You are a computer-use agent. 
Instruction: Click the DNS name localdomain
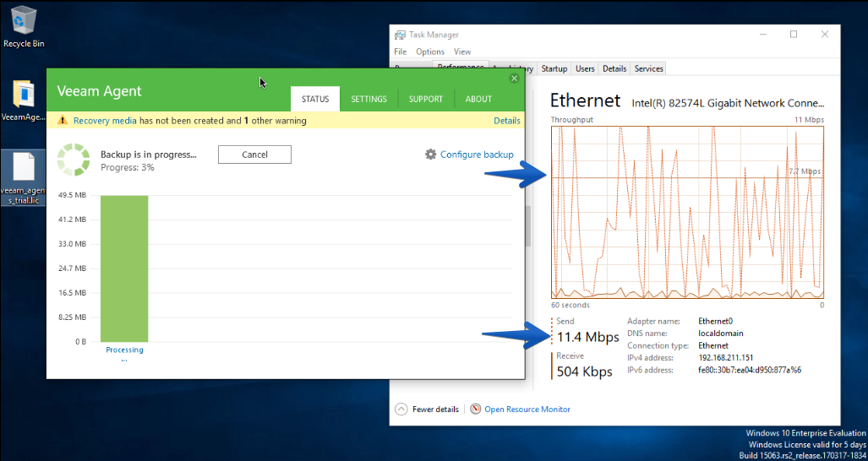[x=721, y=334]
